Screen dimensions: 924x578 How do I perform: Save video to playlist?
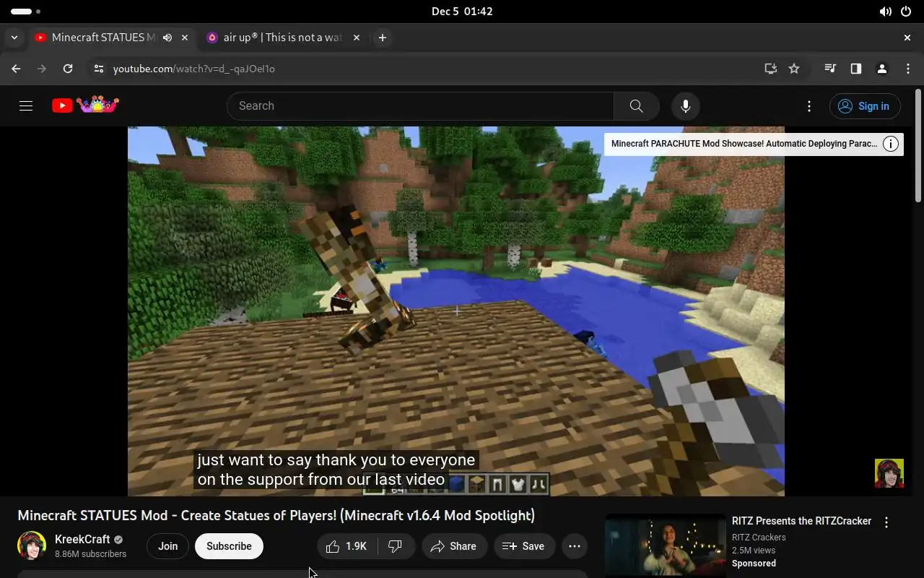pos(524,546)
